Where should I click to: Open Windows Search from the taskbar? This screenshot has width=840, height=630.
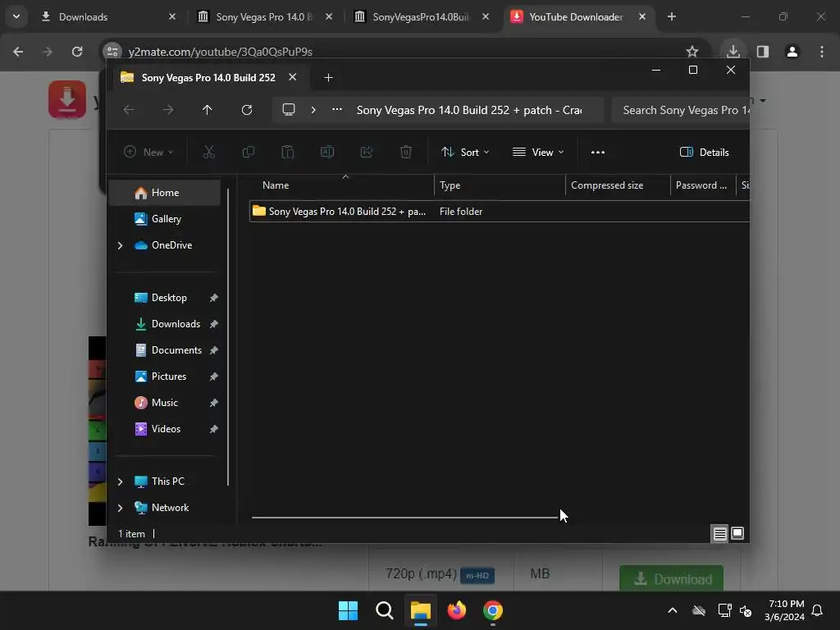click(x=384, y=610)
